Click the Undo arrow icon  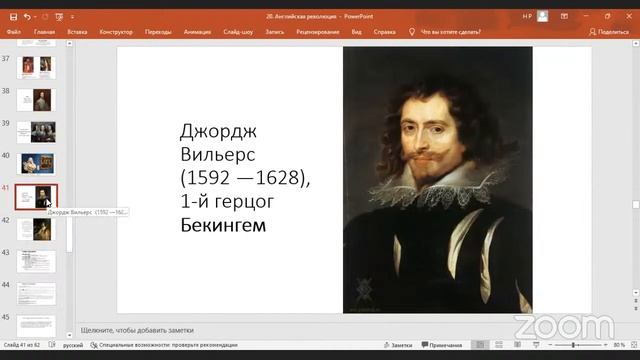point(27,17)
